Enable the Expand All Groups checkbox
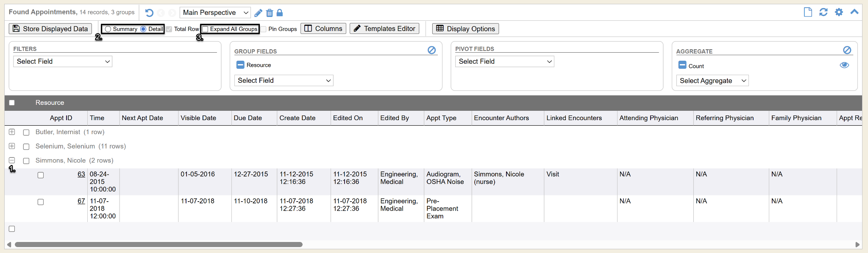Image resolution: width=868 pixels, height=253 pixels. [206, 29]
